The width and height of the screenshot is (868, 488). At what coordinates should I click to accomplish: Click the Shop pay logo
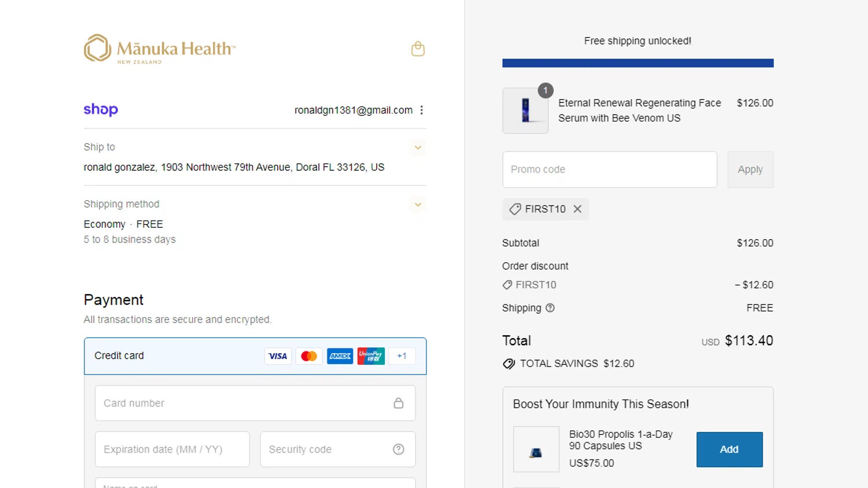pos(101,109)
